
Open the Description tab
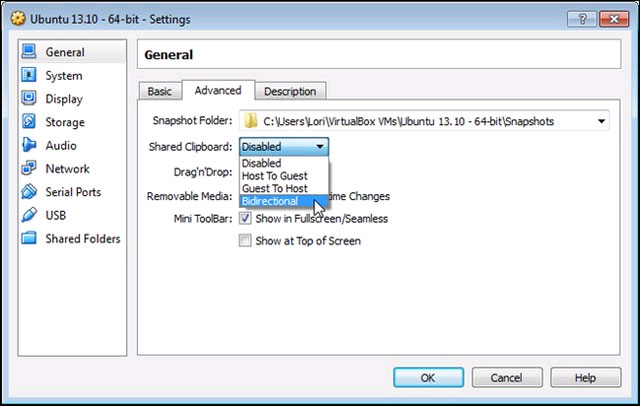(x=290, y=91)
